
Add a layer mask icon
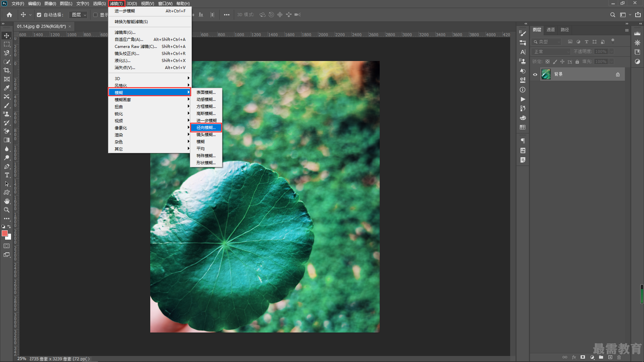(583, 357)
